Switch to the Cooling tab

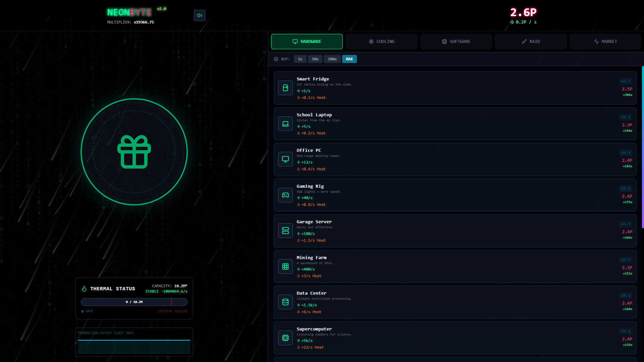tap(381, 42)
